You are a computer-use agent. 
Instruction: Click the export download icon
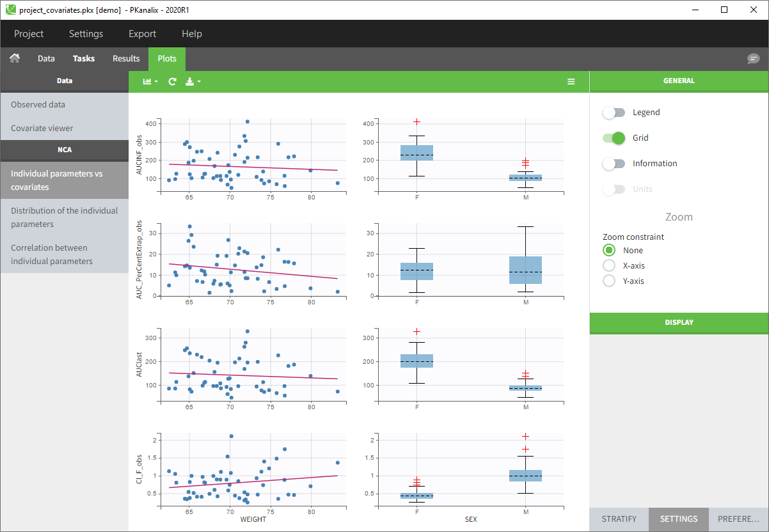tap(192, 82)
